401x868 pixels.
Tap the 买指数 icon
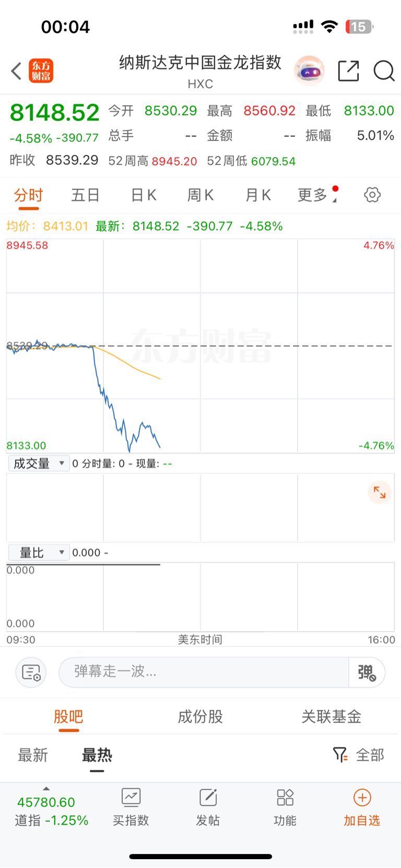pos(131,807)
